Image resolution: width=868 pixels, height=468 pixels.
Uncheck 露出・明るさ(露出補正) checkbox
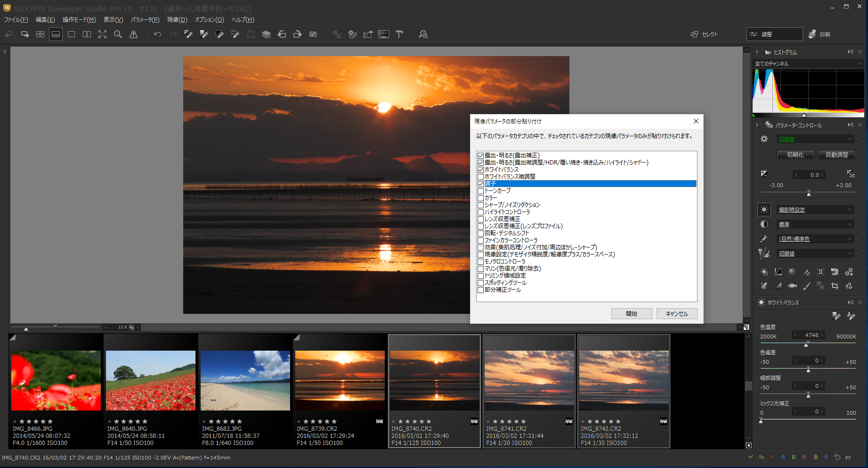(480, 156)
